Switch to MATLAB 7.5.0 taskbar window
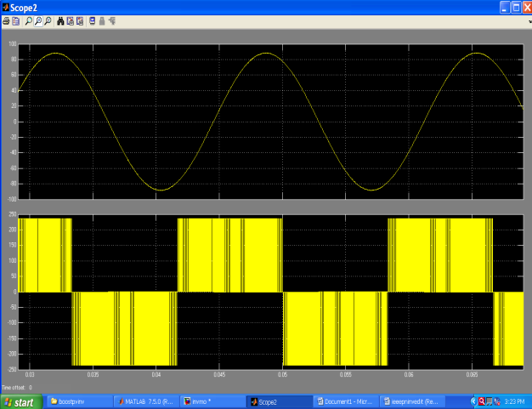 coord(144,400)
